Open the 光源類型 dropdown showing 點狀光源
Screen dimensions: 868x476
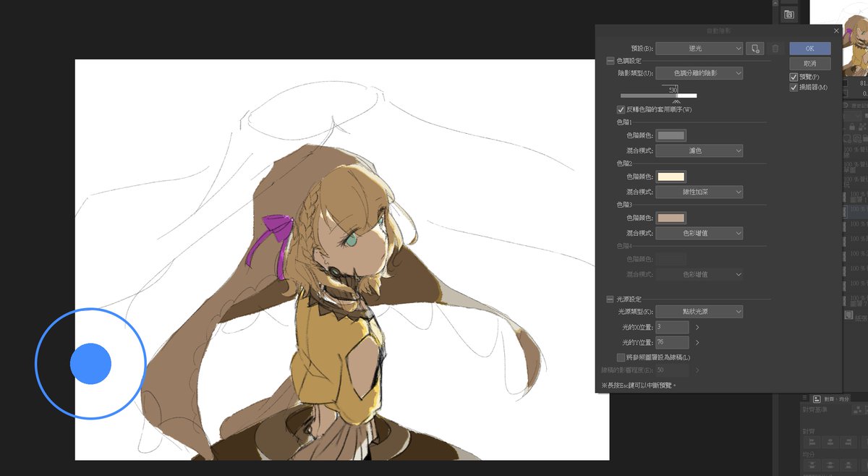point(699,312)
